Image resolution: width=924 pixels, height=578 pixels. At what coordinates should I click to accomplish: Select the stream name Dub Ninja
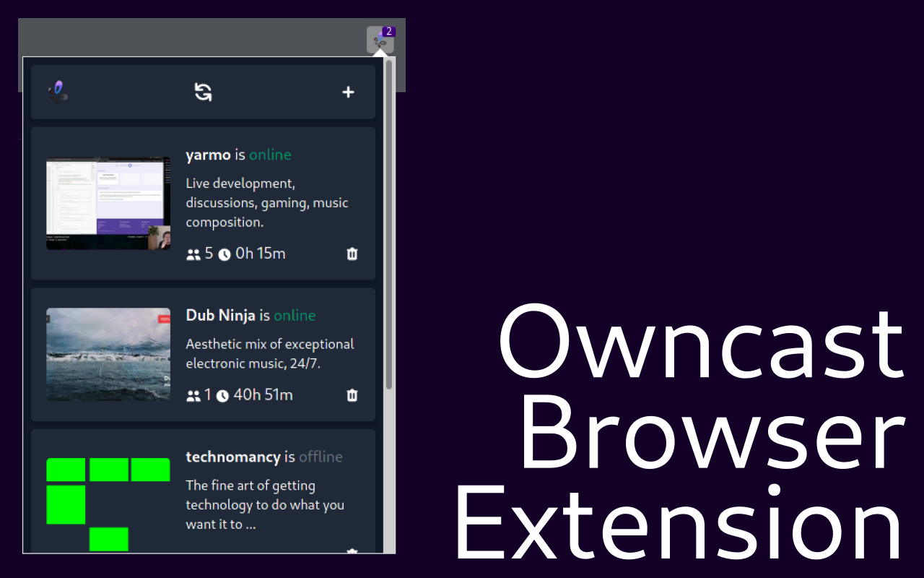[221, 314]
